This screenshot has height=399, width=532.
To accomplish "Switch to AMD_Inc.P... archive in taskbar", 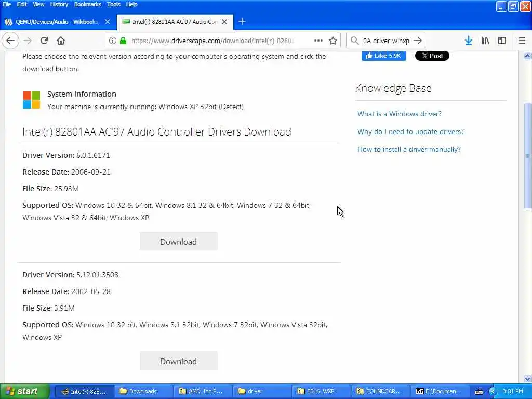I will pyautogui.click(x=202, y=391).
